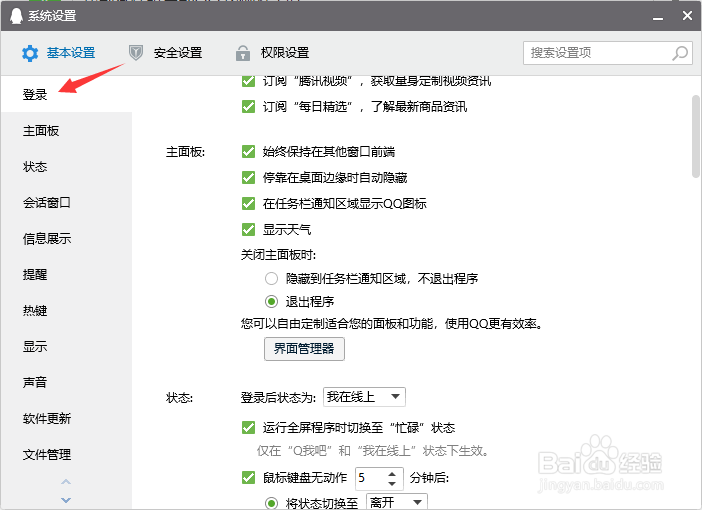Select 软件更新 in the sidebar
The height and width of the screenshot is (510, 702).
pyautogui.click(x=66, y=419)
